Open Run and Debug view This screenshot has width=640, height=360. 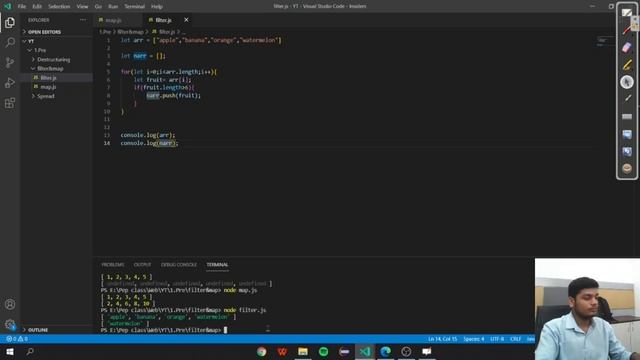point(10,82)
